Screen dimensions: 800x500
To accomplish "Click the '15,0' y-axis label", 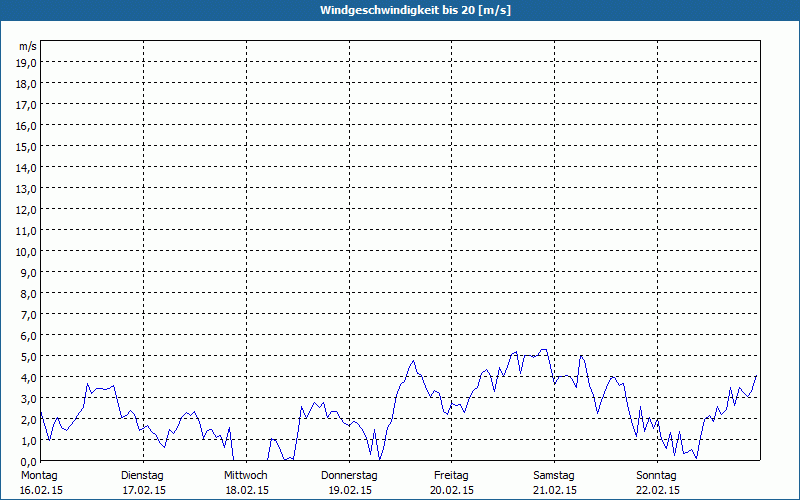I will pyautogui.click(x=26, y=147).
